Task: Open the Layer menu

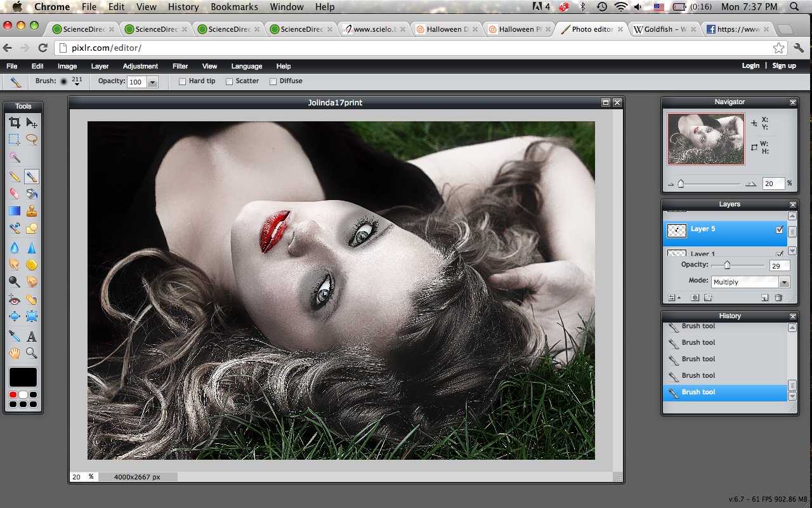Action: pyautogui.click(x=100, y=66)
